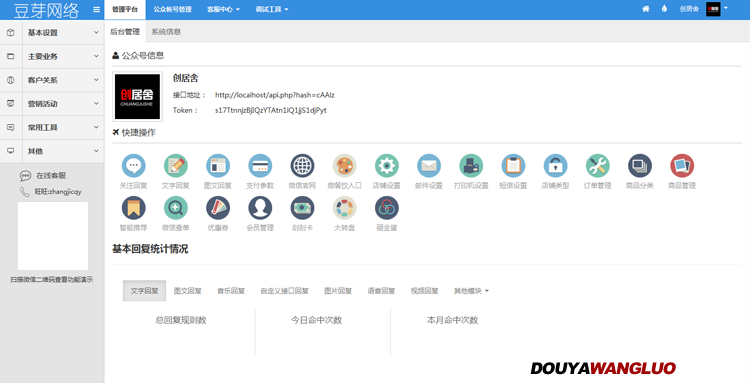Click the small avatar image in header
The image size is (750, 383).
[713, 9]
